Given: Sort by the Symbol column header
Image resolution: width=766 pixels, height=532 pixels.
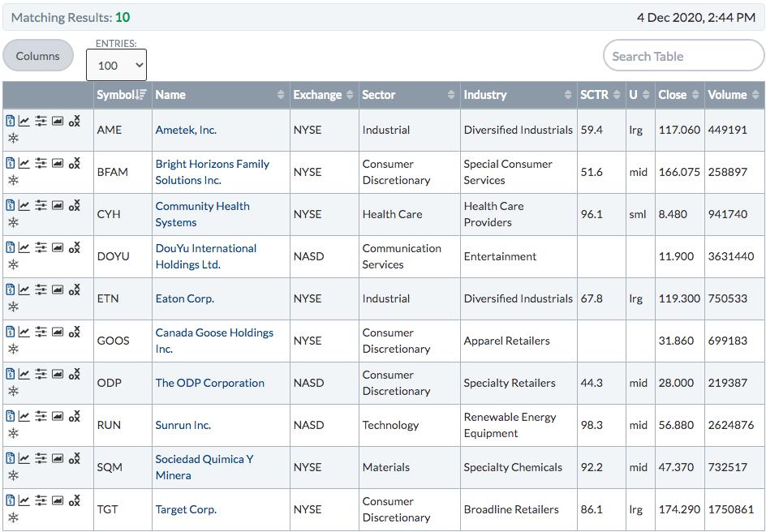Looking at the screenshot, I should [123, 95].
